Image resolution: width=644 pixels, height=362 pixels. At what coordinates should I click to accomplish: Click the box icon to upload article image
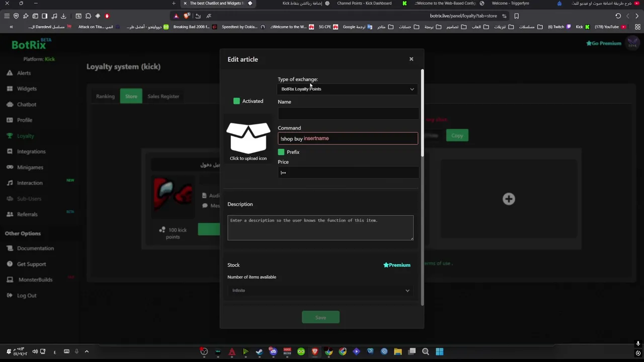[248, 138]
